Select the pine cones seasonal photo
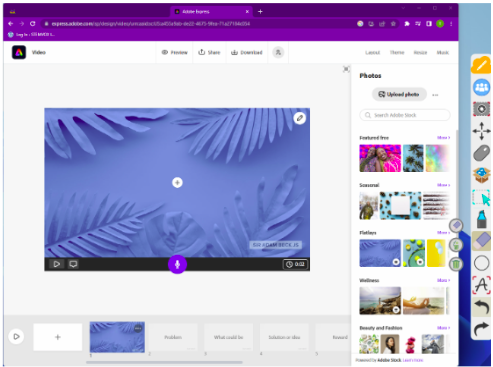Screen dimensions: 493x367 click(x=400, y=206)
